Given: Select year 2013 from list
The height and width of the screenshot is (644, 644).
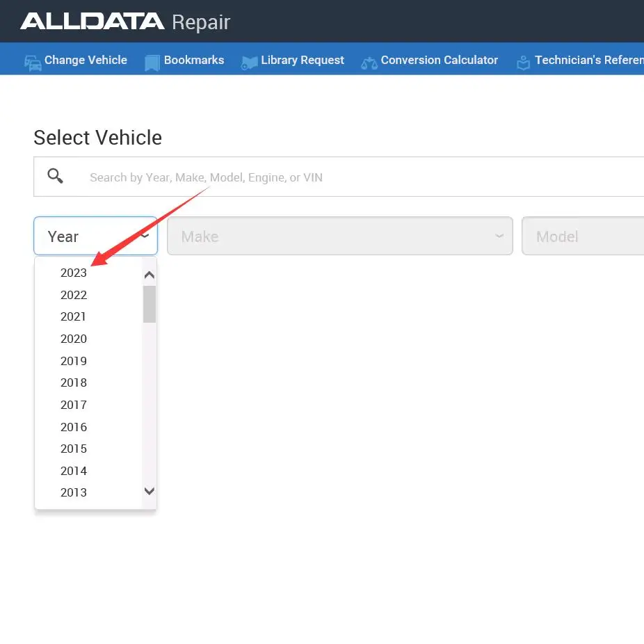Looking at the screenshot, I should point(74,492).
